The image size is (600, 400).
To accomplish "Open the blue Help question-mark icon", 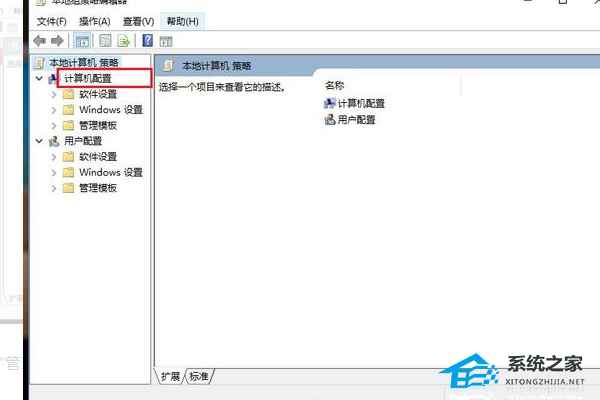I will (147, 41).
